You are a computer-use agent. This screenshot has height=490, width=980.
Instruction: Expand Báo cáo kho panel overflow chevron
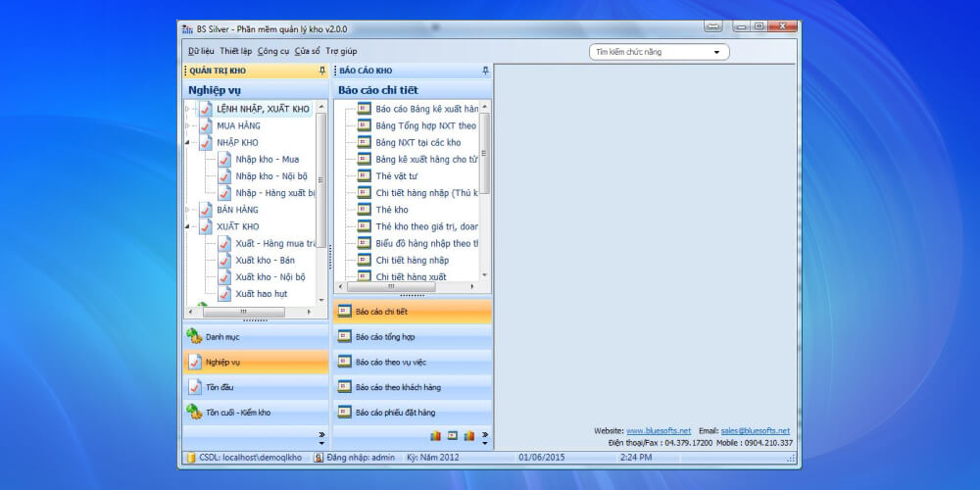coord(485,437)
